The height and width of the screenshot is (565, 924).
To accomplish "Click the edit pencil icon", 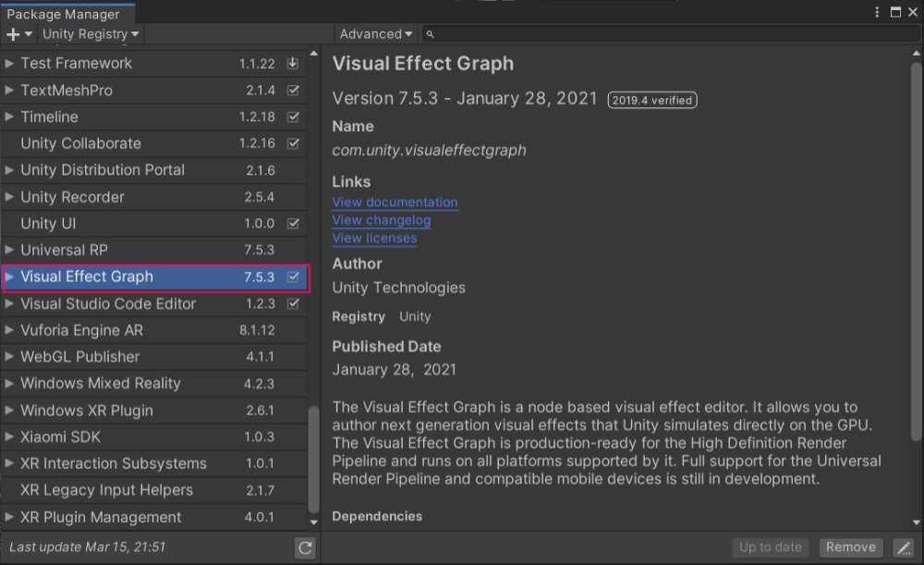I will [904, 547].
